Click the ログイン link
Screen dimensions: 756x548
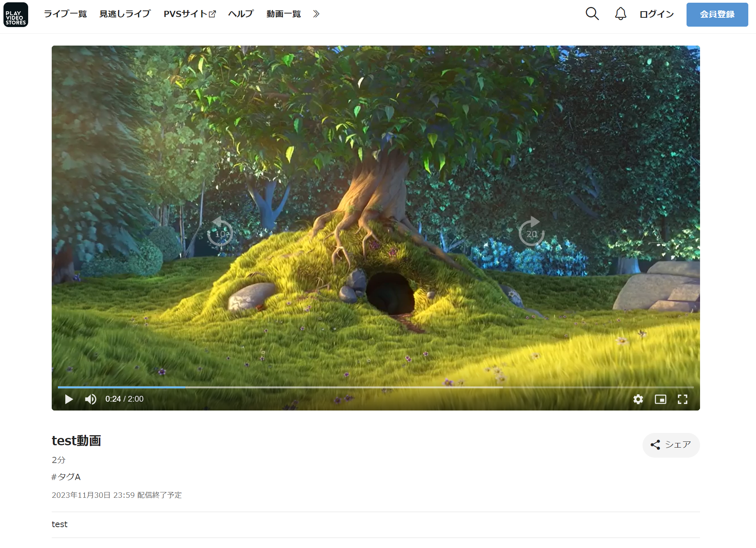pyautogui.click(x=656, y=14)
